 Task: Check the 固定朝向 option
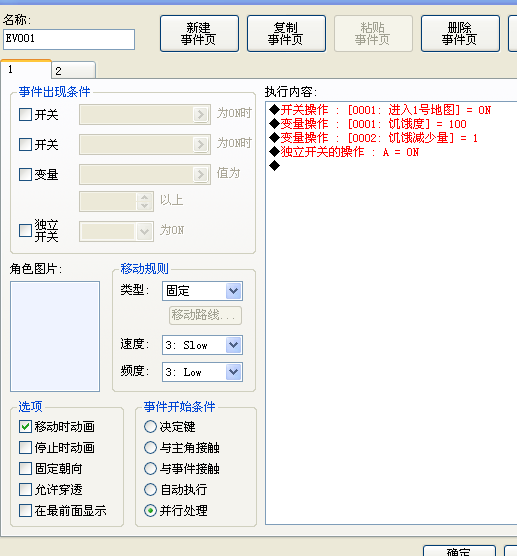[x=25, y=468]
